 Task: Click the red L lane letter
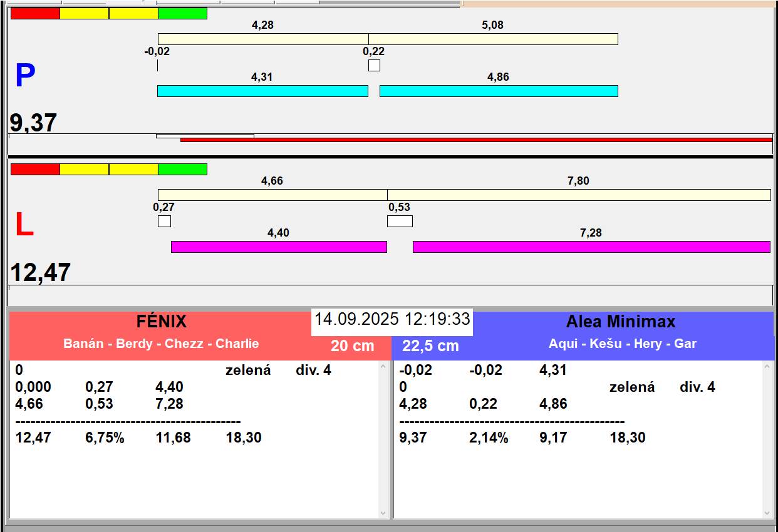(x=24, y=225)
